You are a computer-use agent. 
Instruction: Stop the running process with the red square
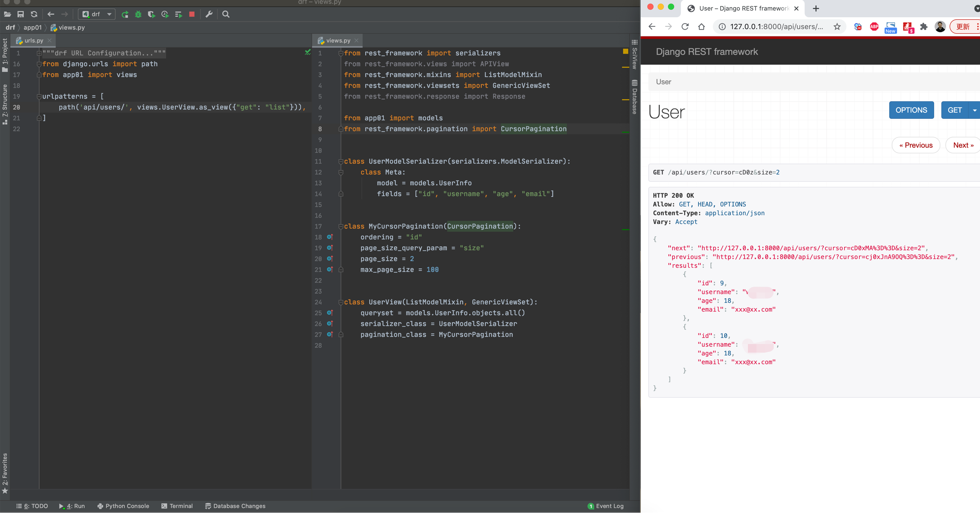pyautogui.click(x=192, y=14)
